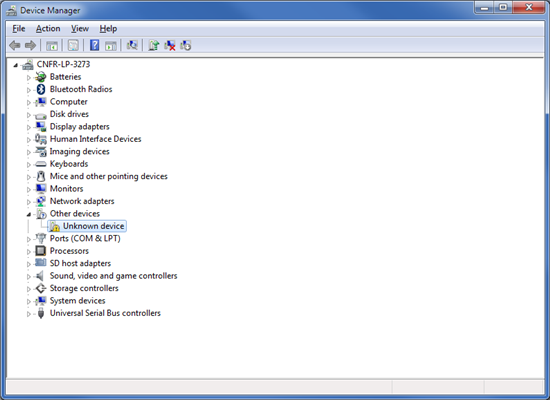Expand the Display adapters node arrow
This screenshot has height=400, width=550.
29,127
